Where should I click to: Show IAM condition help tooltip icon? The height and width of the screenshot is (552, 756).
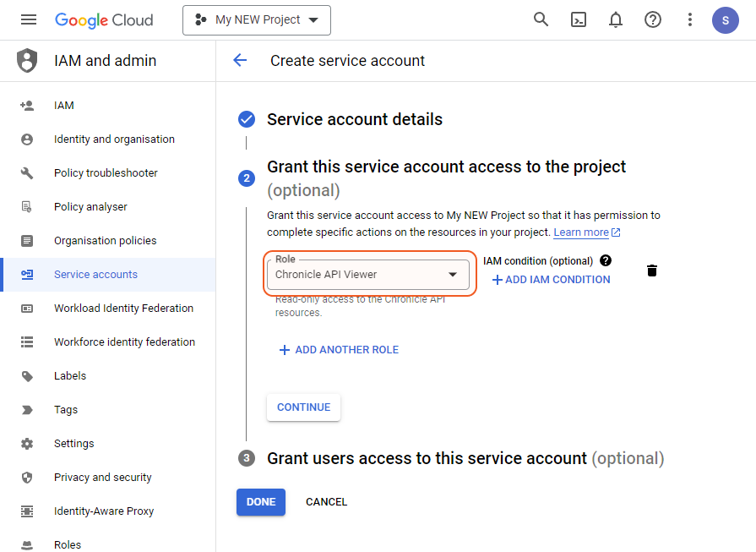[x=606, y=260]
